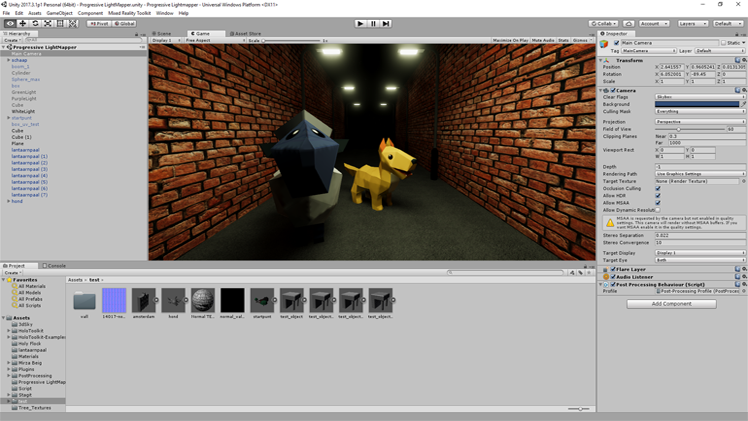Click the Maximize On Play button
Image resolution: width=748 pixels, height=421 pixels.
(510, 41)
